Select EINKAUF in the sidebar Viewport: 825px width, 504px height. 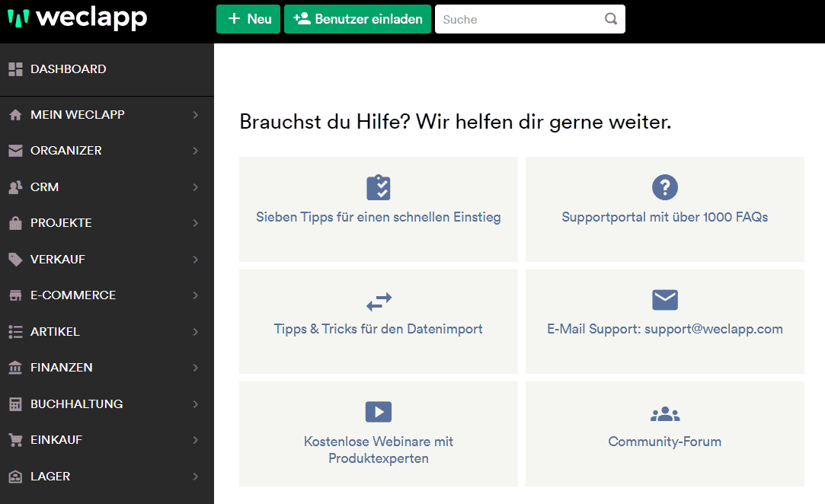[x=107, y=440]
